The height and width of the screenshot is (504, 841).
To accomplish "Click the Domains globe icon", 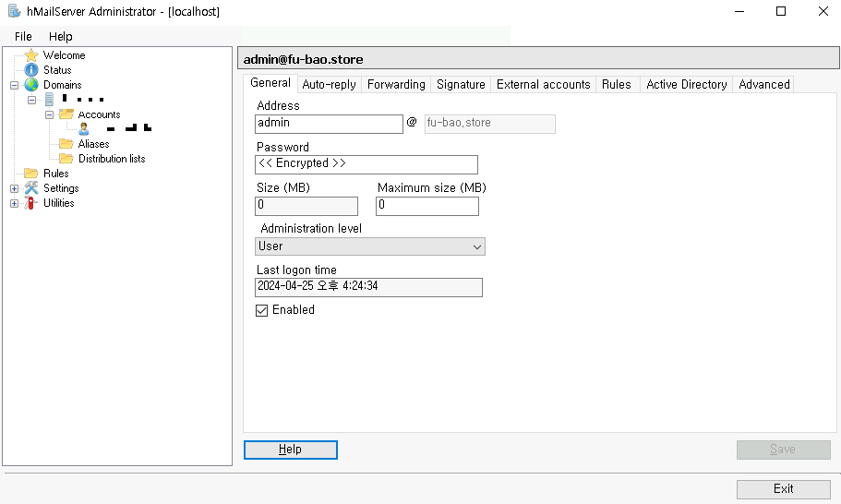I will [x=31, y=85].
